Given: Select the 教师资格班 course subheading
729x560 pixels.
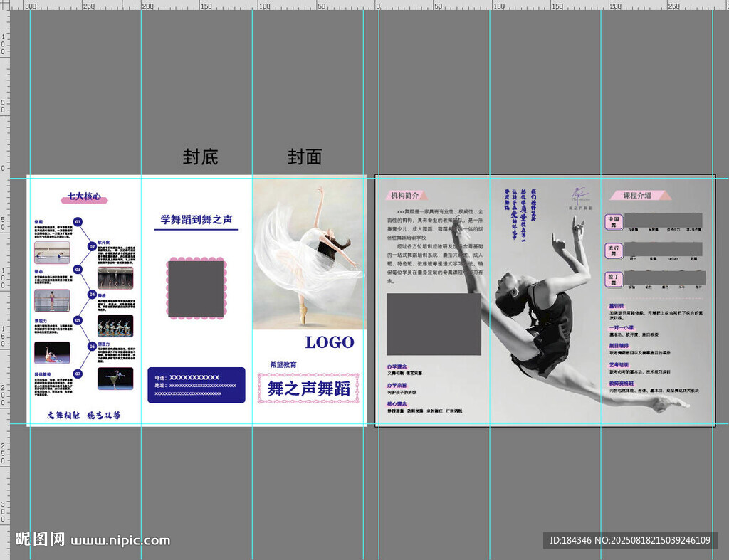Looking at the screenshot, I should [622, 384].
